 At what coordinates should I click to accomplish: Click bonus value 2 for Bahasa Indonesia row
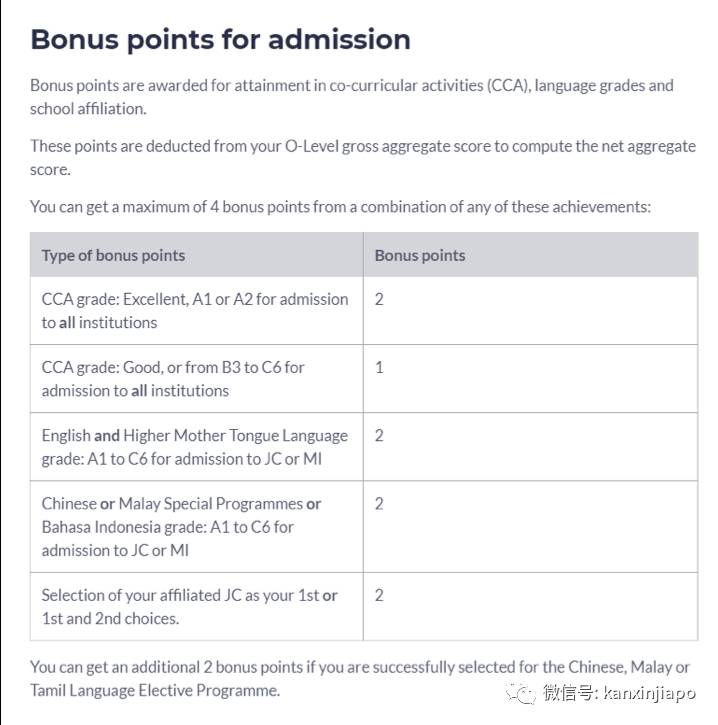[379, 503]
